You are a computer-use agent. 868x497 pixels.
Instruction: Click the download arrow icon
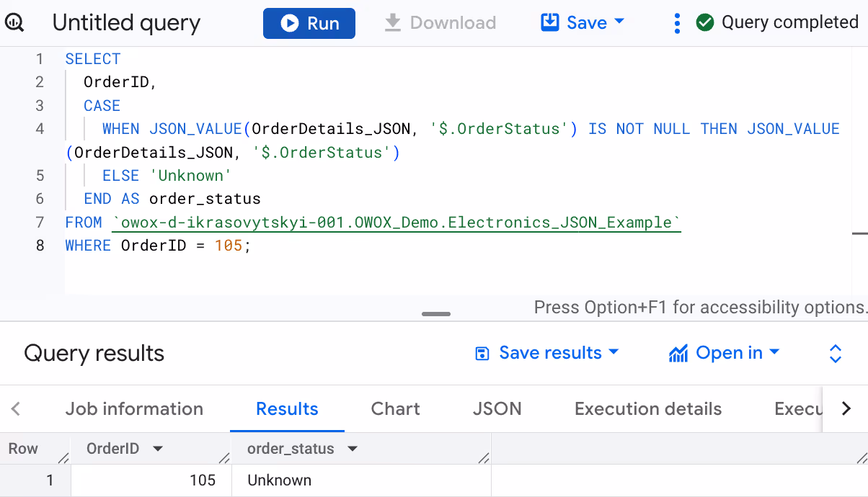[x=392, y=23]
